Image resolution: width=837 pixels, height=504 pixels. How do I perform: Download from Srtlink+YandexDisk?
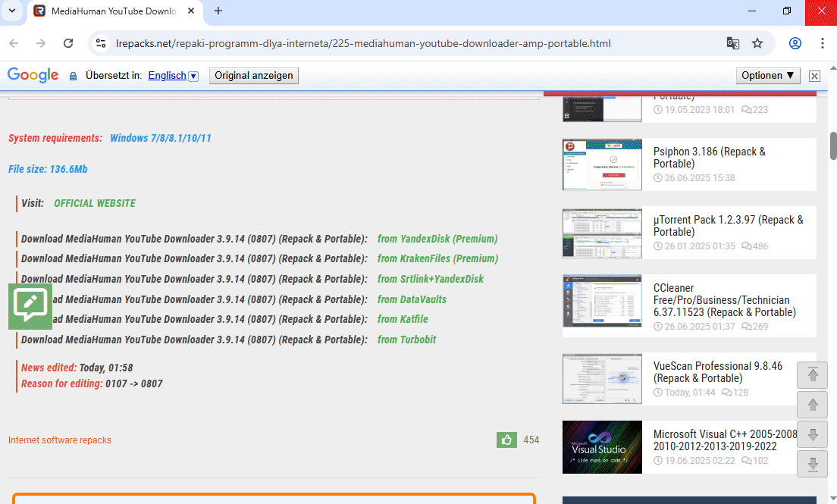(x=430, y=279)
